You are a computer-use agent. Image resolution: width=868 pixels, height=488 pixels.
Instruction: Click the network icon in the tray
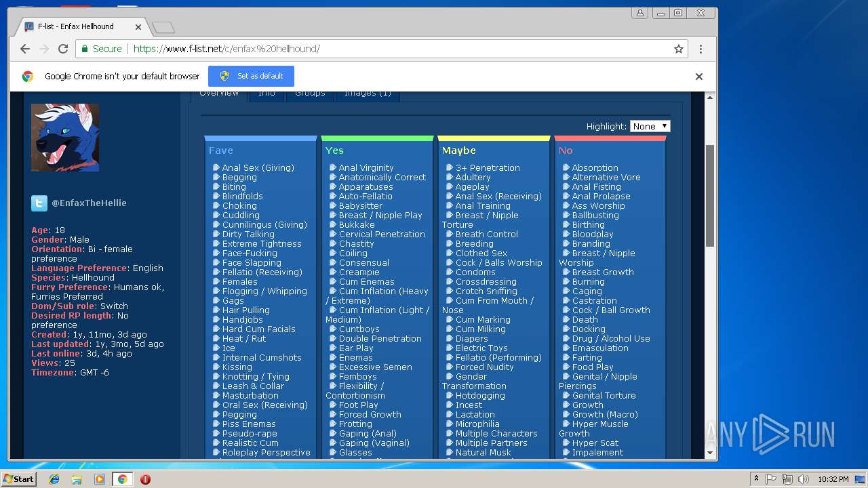pos(787,479)
